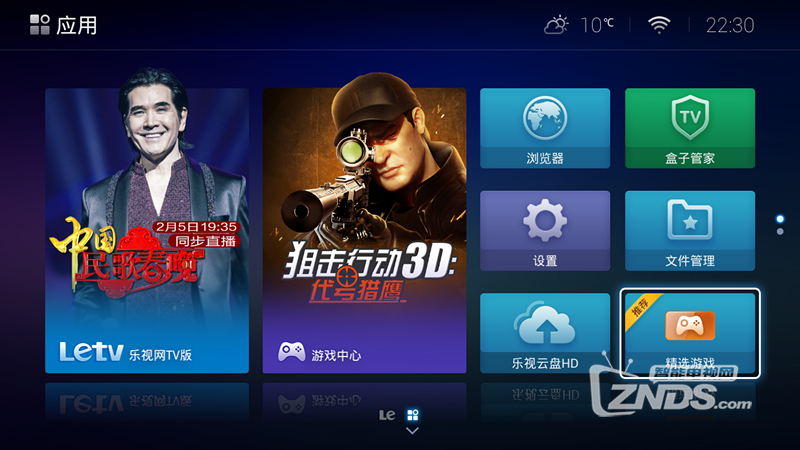Open the 乐视网TV版 Letv poster

(x=147, y=231)
